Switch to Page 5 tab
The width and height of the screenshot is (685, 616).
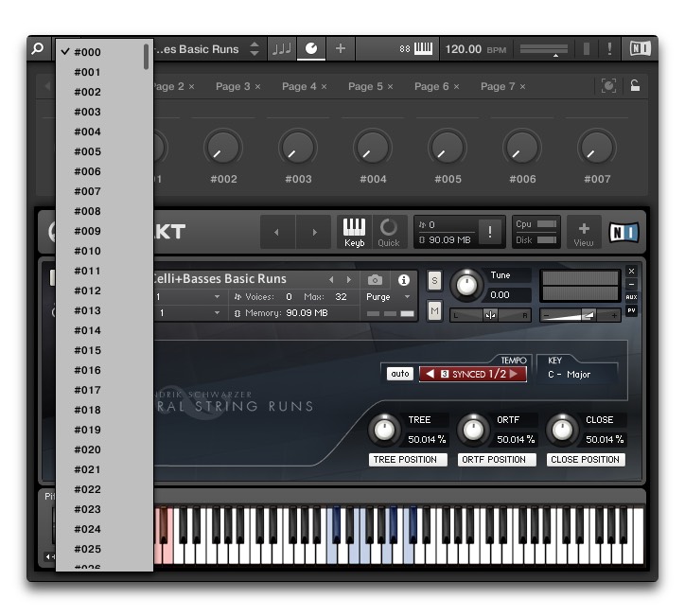coord(365,86)
